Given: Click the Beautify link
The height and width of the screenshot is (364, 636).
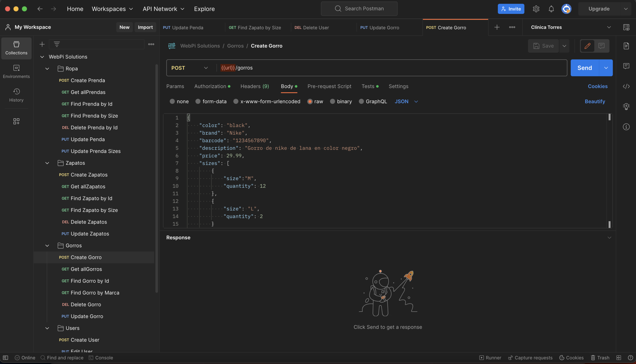Looking at the screenshot, I should pos(595,102).
